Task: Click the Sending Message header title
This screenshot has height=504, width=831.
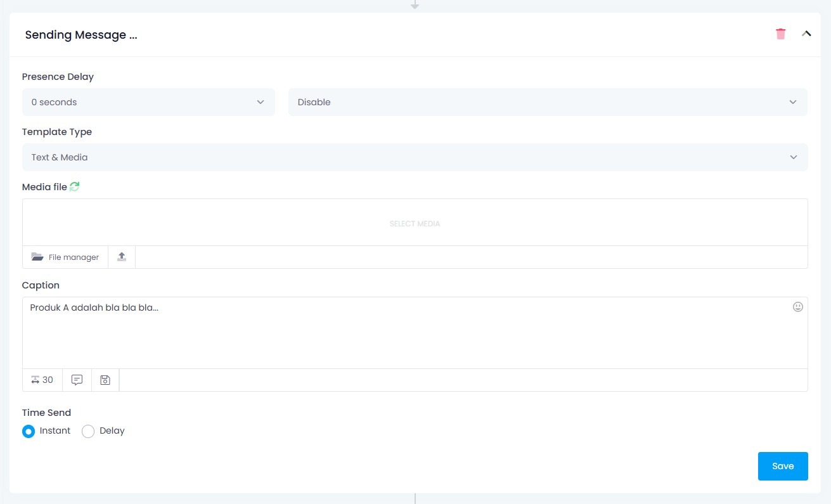Action: [81, 35]
